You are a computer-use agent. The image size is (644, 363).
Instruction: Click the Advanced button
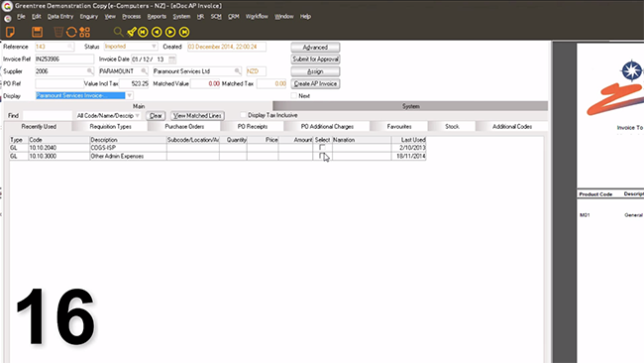tap(315, 48)
